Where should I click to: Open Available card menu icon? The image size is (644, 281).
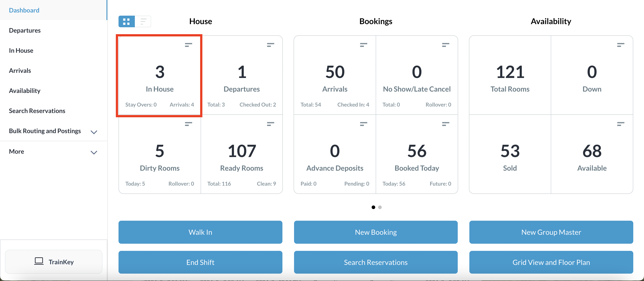point(620,124)
